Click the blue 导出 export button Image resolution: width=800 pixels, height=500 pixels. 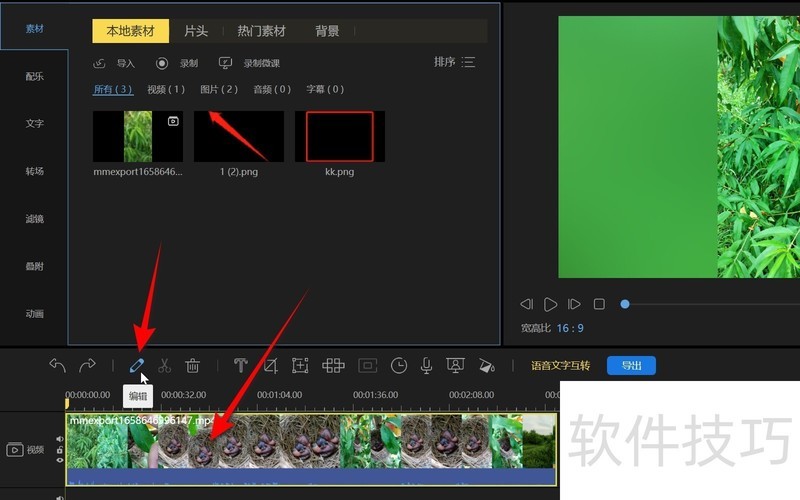[x=631, y=366]
